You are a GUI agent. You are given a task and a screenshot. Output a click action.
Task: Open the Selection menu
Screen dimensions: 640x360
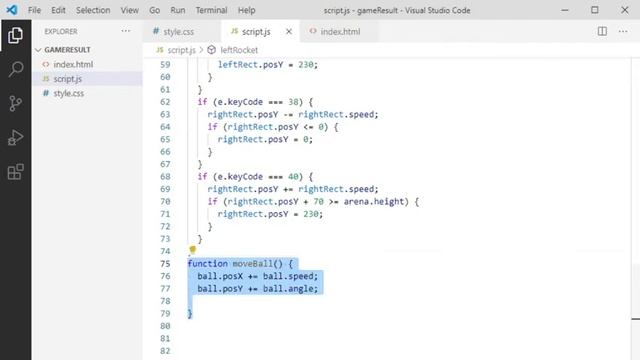(93, 10)
